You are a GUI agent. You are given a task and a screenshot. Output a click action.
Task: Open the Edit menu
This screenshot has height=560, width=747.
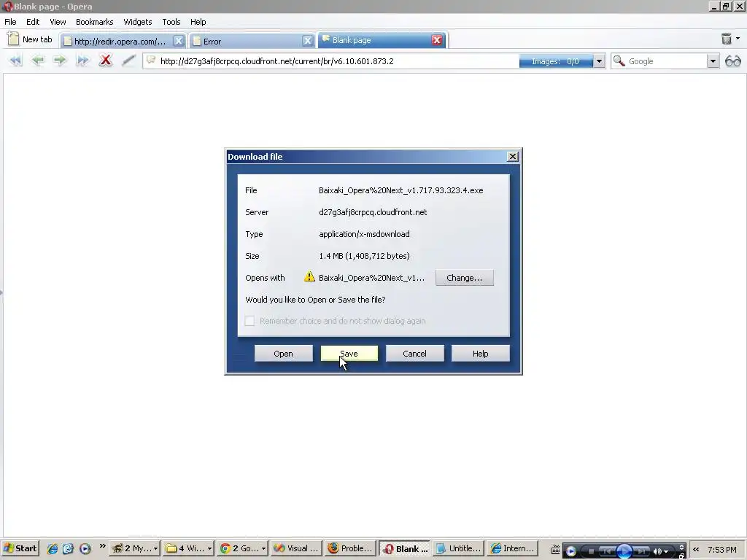(33, 22)
